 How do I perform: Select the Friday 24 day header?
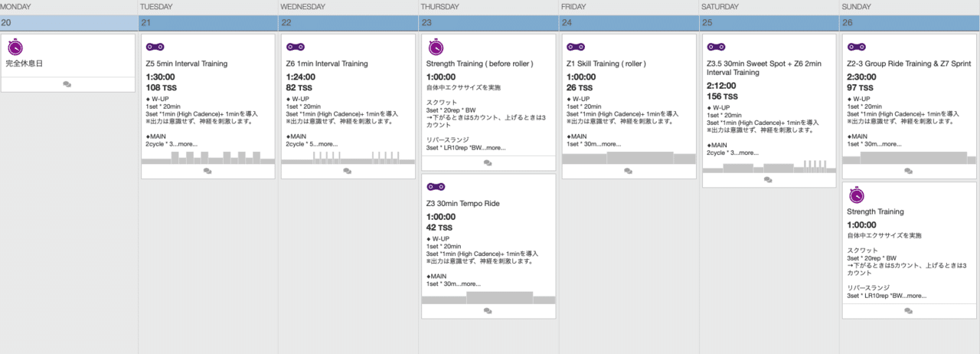(x=629, y=23)
